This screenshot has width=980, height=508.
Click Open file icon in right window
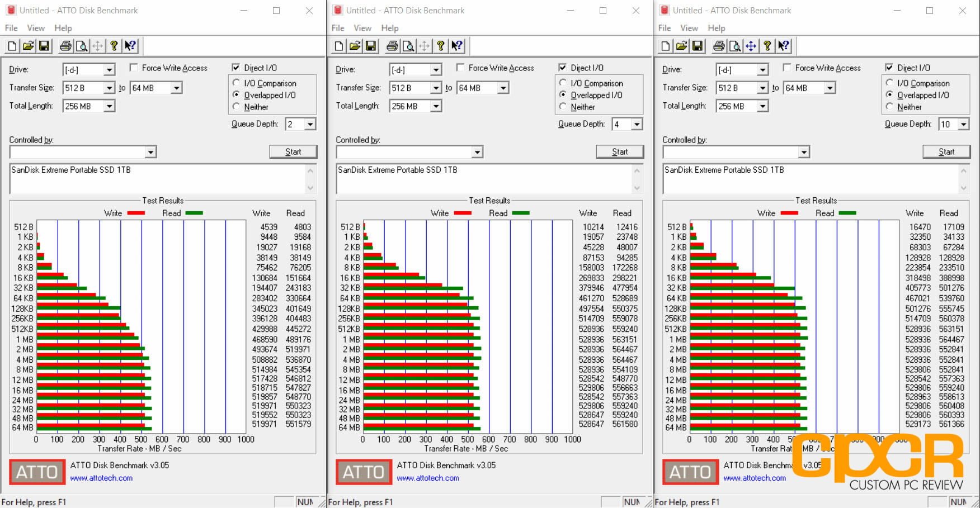[681, 46]
